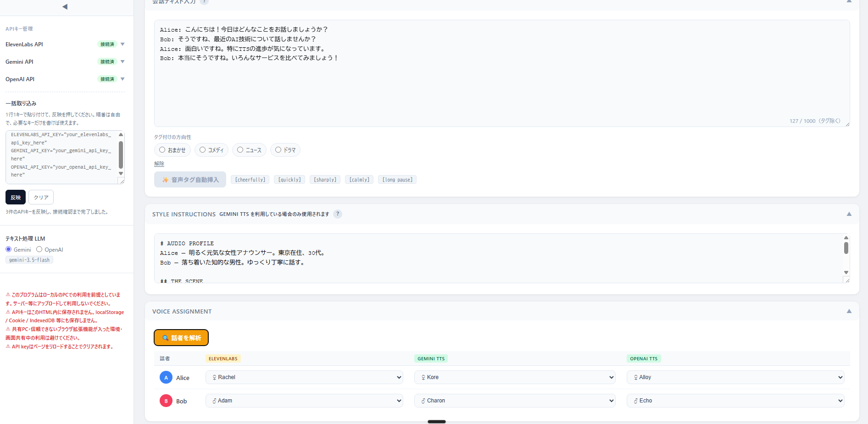Viewport: 868px width, 424px height.
Task: Click Bob's red avatar icon
Action: click(x=166, y=401)
